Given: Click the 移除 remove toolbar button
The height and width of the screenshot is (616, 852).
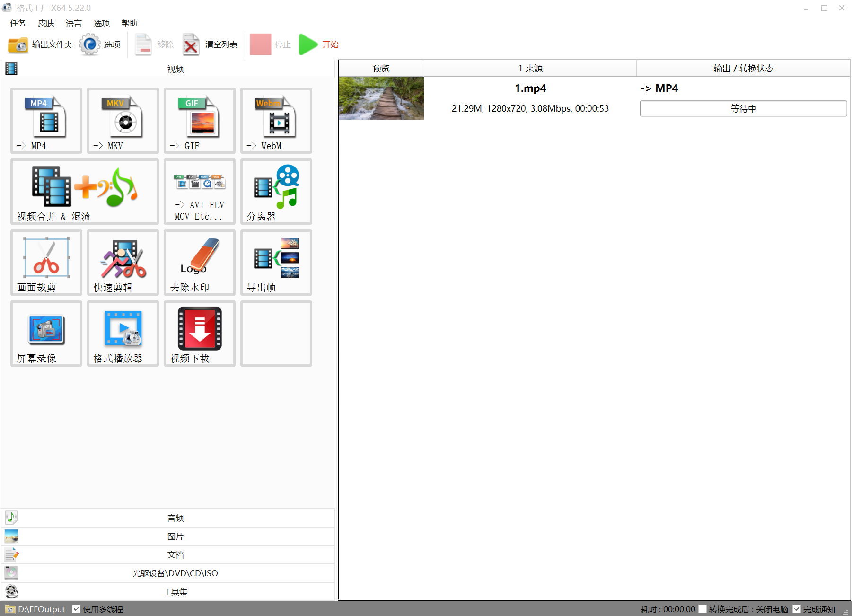Looking at the screenshot, I should coord(154,44).
